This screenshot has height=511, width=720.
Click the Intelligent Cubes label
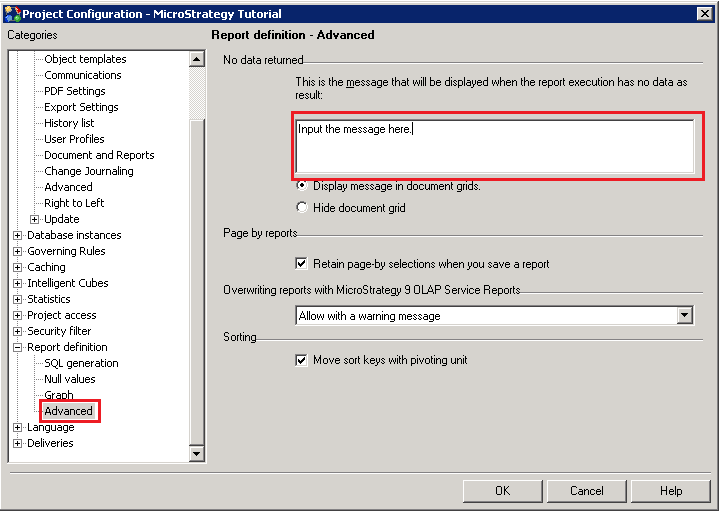(68, 283)
